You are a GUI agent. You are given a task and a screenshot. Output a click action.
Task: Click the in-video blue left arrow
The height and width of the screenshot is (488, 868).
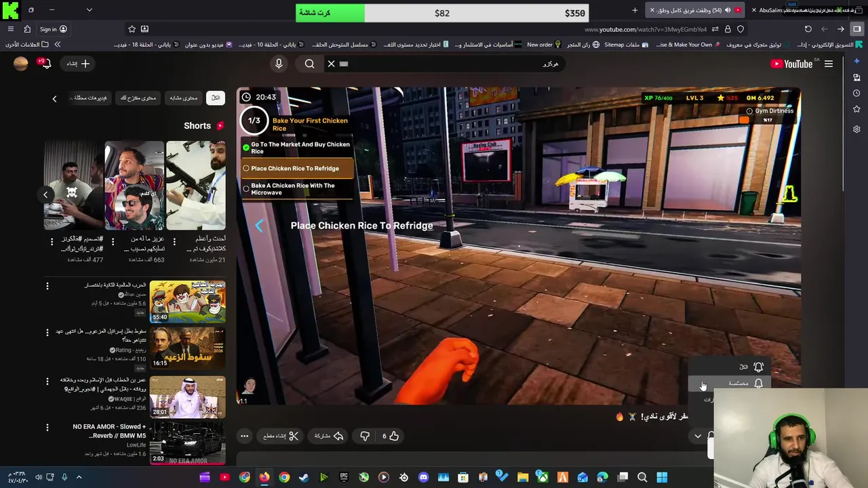point(259,226)
